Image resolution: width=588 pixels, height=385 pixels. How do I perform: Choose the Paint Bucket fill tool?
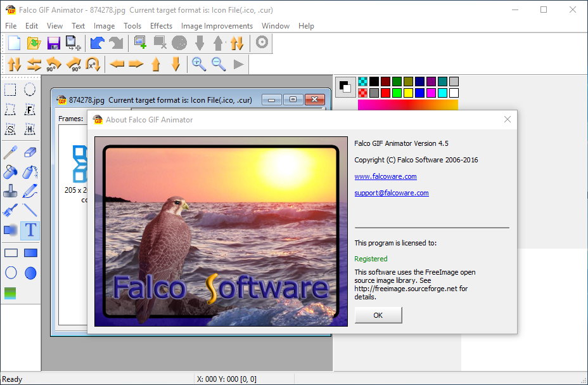coord(11,172)
